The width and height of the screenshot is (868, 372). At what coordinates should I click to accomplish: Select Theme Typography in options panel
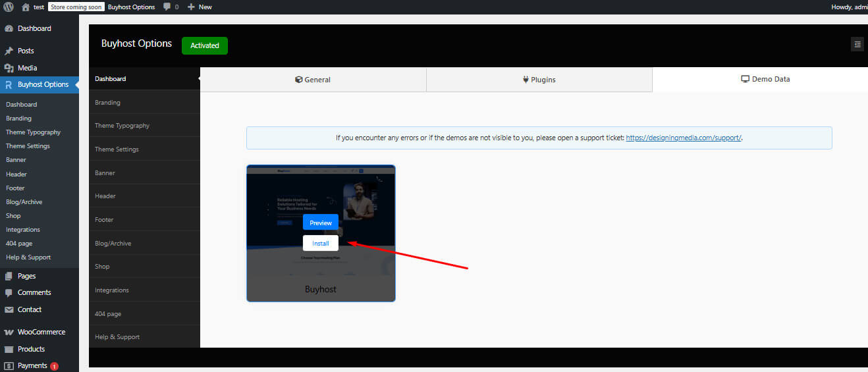(144, 125)
